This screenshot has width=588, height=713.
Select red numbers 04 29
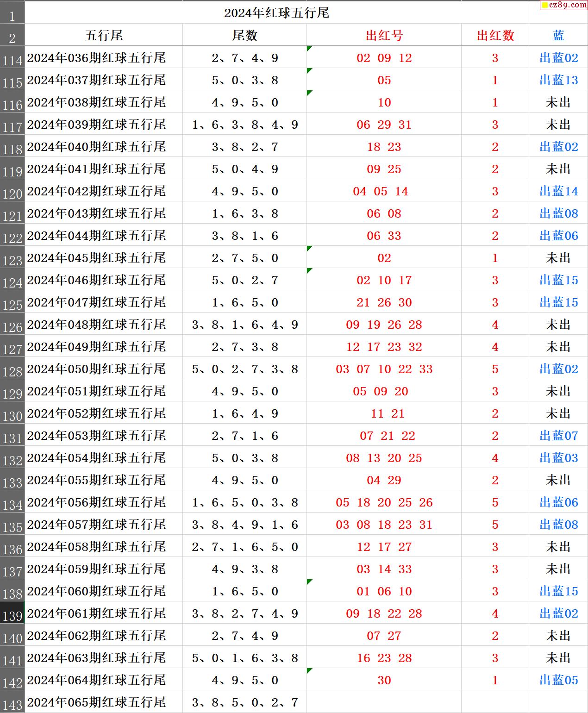click(384, 480)
